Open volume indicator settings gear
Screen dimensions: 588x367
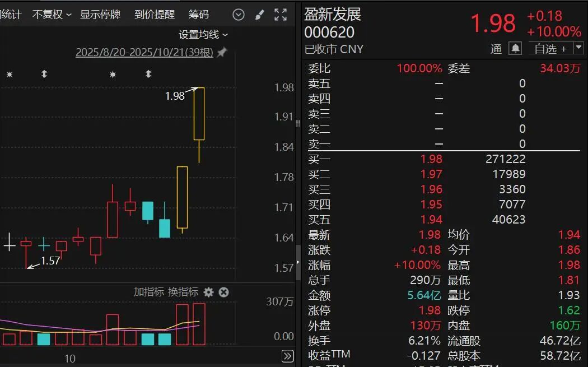click(x=209, y=292)
